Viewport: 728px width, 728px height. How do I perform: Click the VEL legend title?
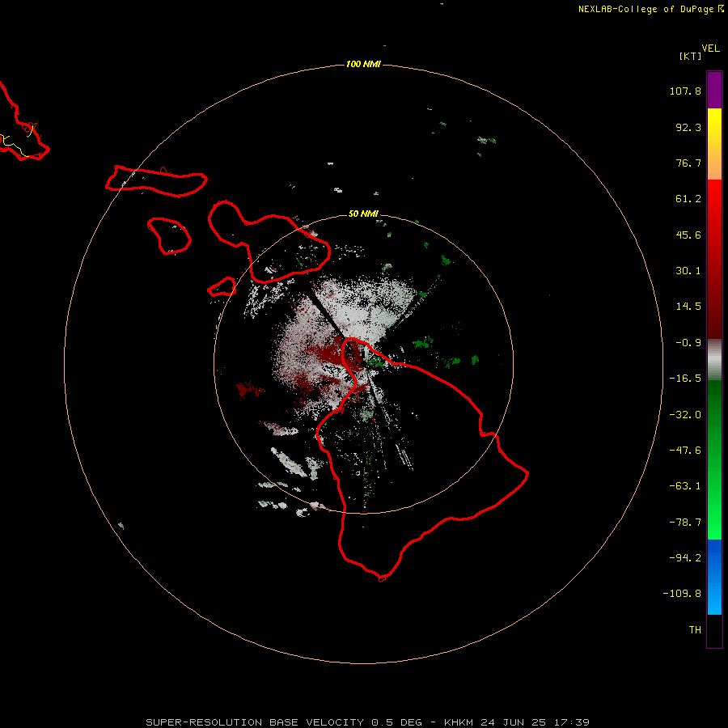tap(710, 49)
